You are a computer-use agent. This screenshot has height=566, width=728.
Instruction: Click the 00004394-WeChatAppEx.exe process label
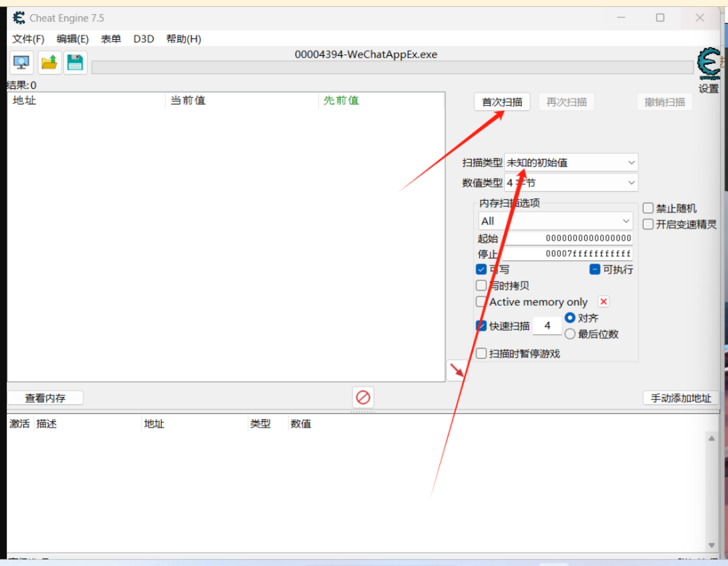(x=366, y=55)
